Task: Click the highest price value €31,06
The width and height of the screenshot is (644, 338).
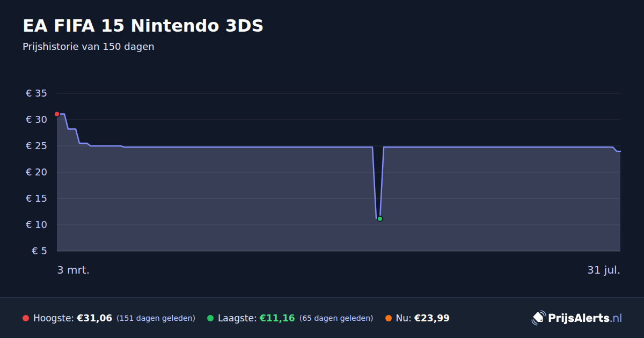Action: (94, 318)
